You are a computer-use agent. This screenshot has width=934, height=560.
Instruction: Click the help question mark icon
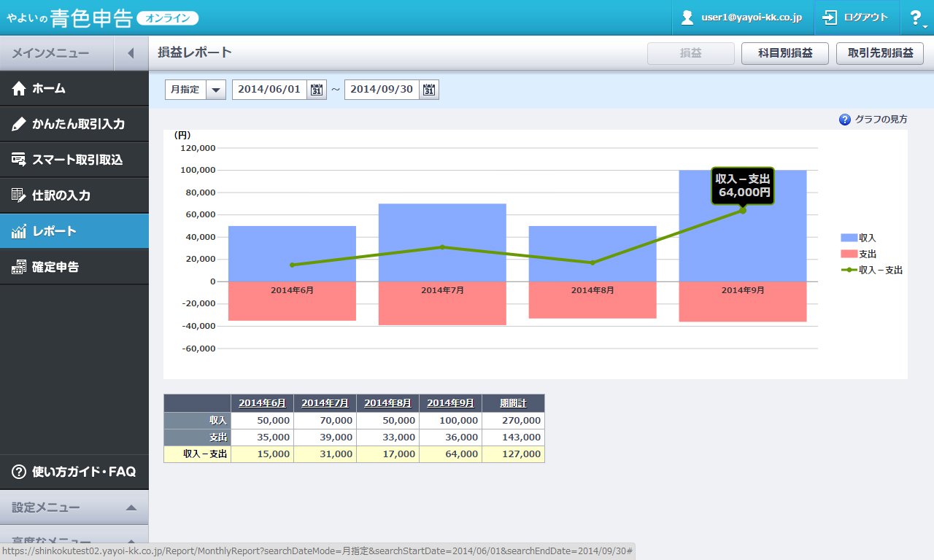[x=916, y=18]
